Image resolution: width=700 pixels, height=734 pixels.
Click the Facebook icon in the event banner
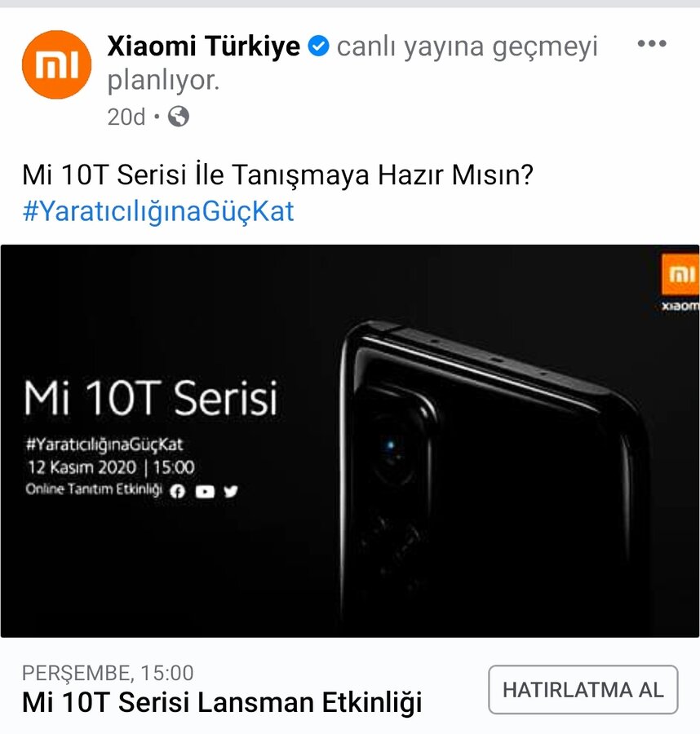point(178,491)
